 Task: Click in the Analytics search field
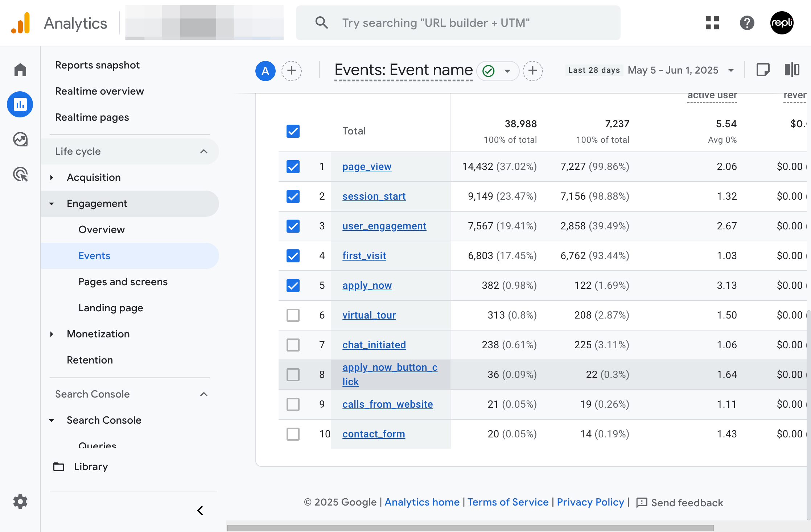point(458,23)
